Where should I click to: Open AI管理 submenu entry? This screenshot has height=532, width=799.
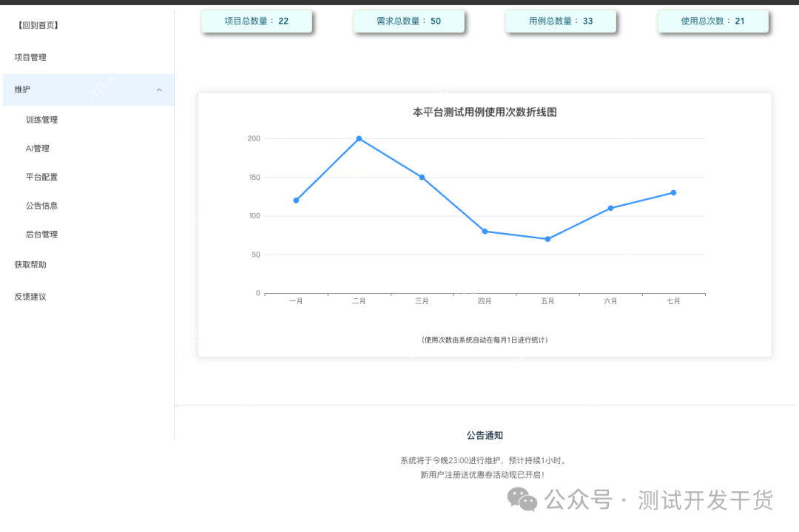pos(38,149)
